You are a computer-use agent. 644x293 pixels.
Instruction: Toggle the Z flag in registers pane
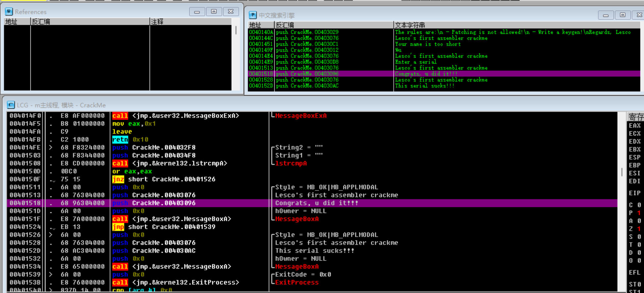[635, 229]
